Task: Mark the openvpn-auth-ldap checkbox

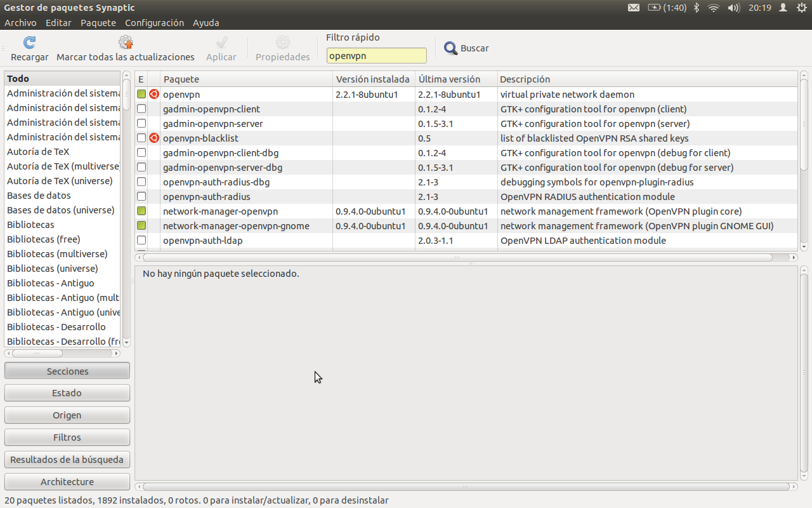Action: pyautogui.click(x=141, y=240)
